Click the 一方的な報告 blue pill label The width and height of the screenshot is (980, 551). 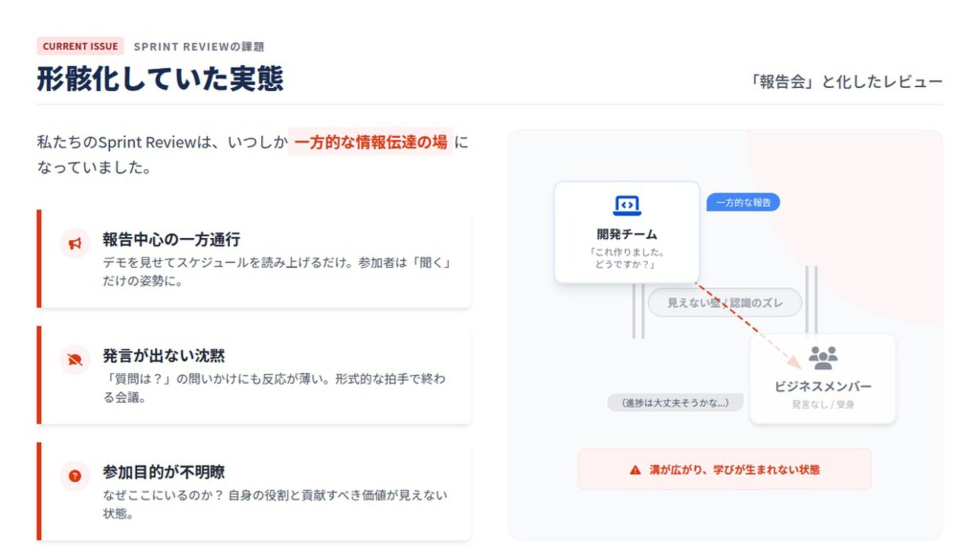point(743,203)
